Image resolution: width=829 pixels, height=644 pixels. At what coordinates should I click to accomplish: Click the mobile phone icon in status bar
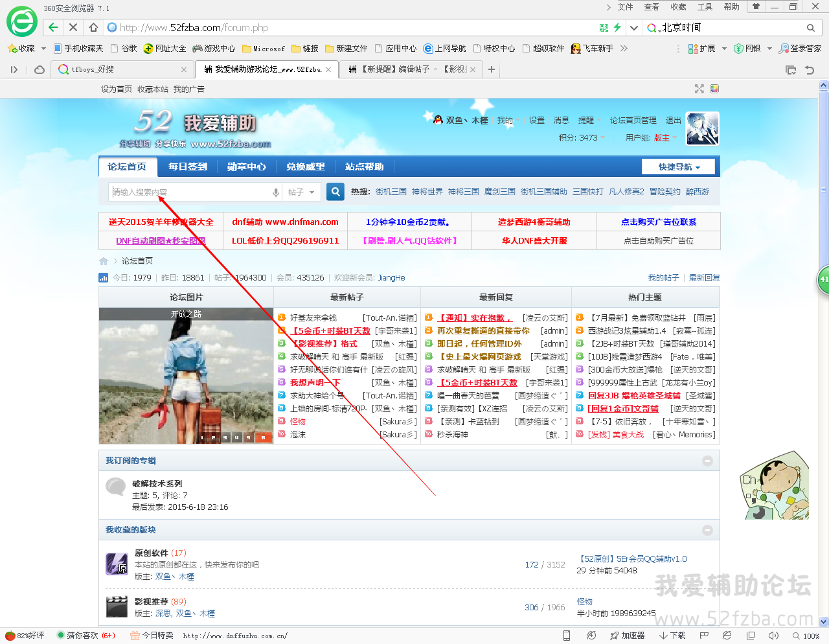[x=567, y=636]
